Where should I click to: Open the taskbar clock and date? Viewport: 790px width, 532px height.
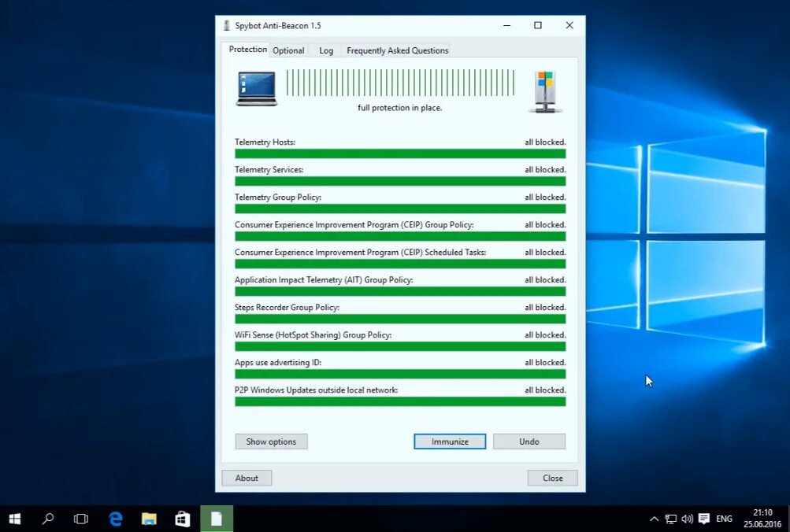[x=762, y=519]
